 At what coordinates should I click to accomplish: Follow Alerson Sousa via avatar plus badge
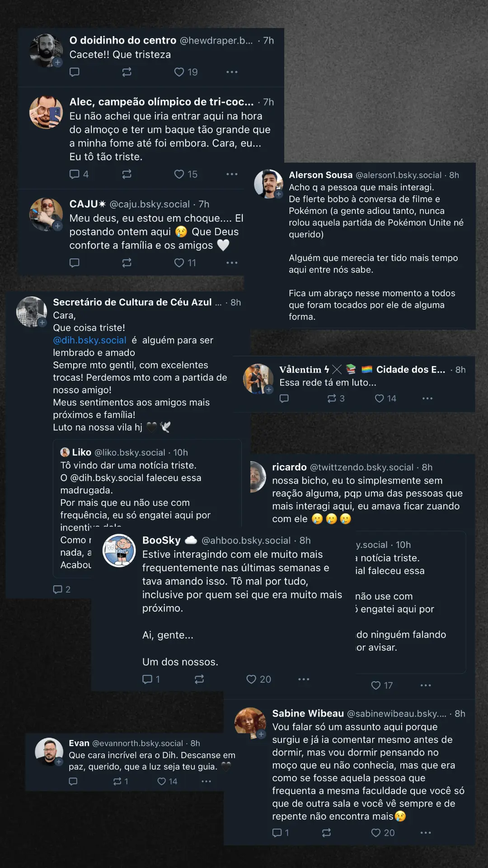coord(279,194)
